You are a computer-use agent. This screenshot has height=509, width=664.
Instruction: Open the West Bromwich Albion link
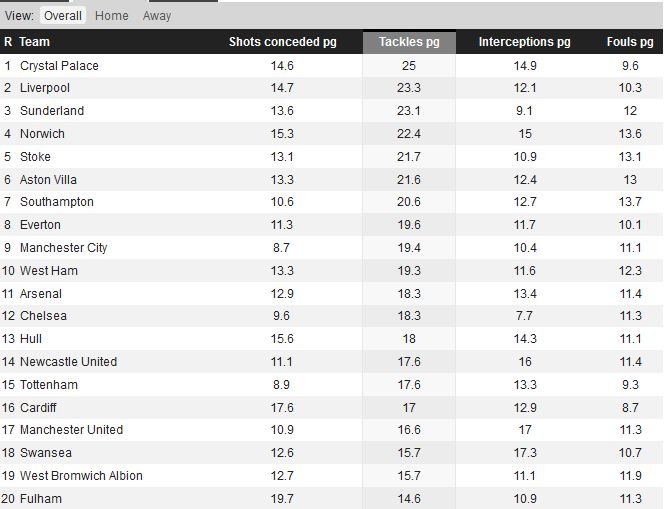[81, 476]
